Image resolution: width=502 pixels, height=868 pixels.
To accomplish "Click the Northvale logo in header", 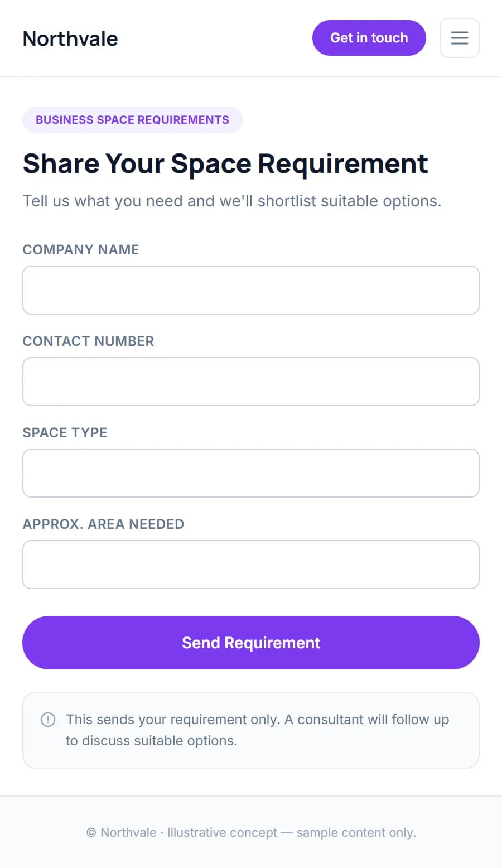I will [x=70, y=38].
